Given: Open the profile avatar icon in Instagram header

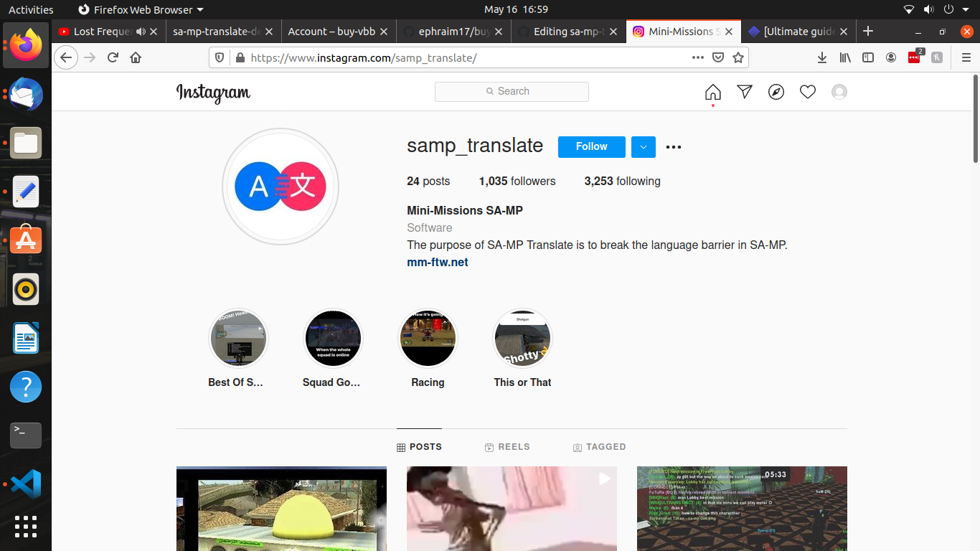Looking at the screenshot, I should click(839, 92).
